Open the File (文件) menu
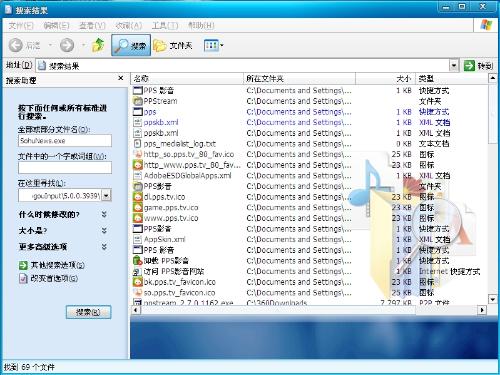 click(x=21, y=26)
